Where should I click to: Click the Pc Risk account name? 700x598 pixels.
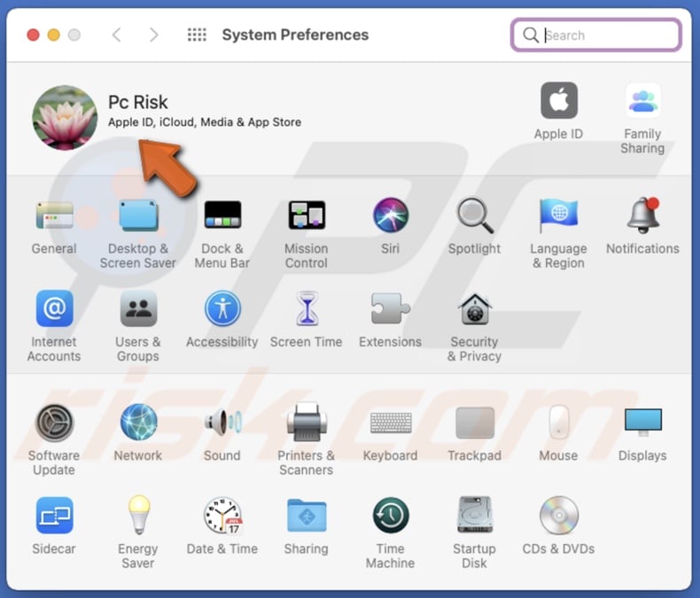pos(138,102)
